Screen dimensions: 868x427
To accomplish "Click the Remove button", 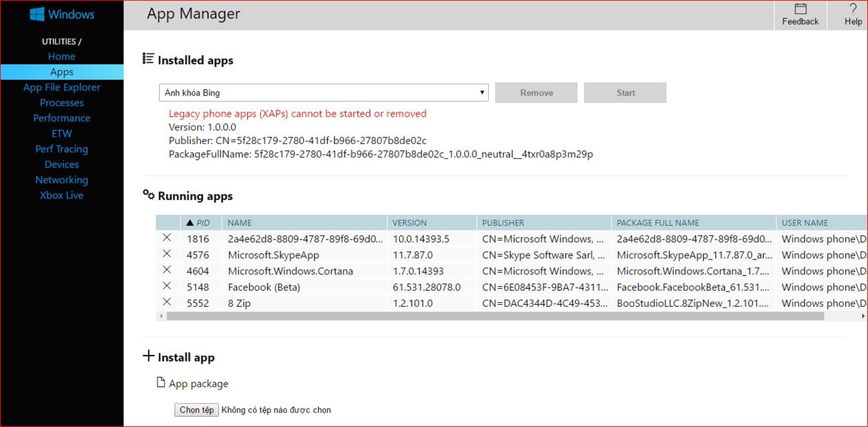I will (536, 93).
